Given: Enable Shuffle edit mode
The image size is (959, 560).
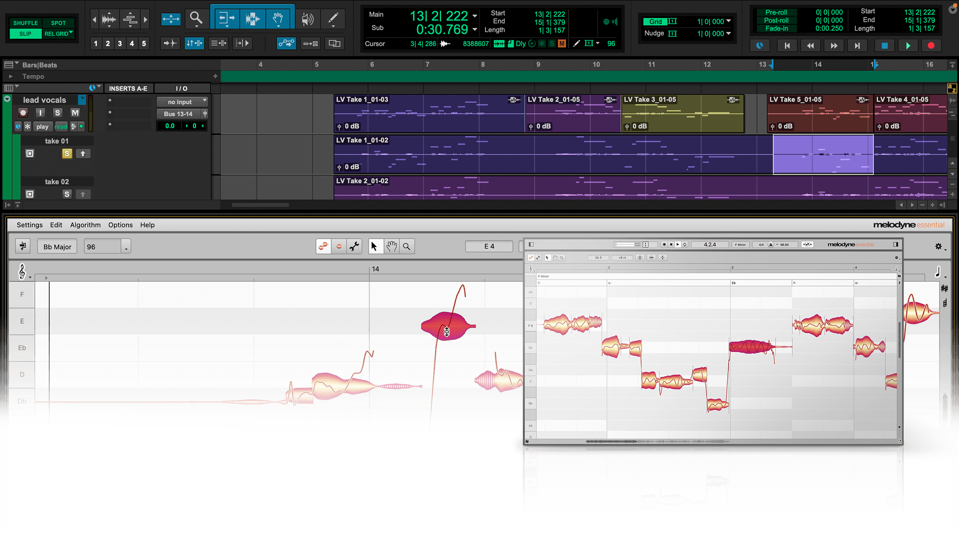Looking at the screenshot, I should pos(26,23).
